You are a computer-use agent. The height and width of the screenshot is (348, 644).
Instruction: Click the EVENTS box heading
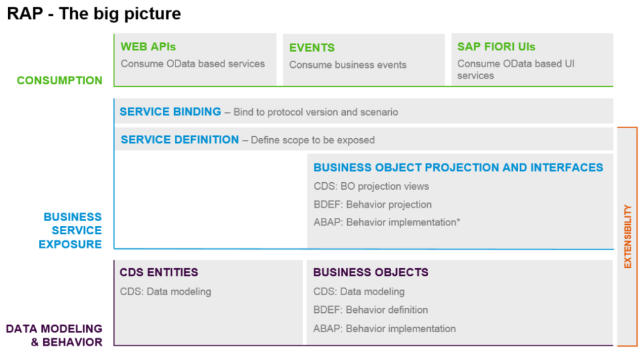pyautogui.click(x=312, y=48)
